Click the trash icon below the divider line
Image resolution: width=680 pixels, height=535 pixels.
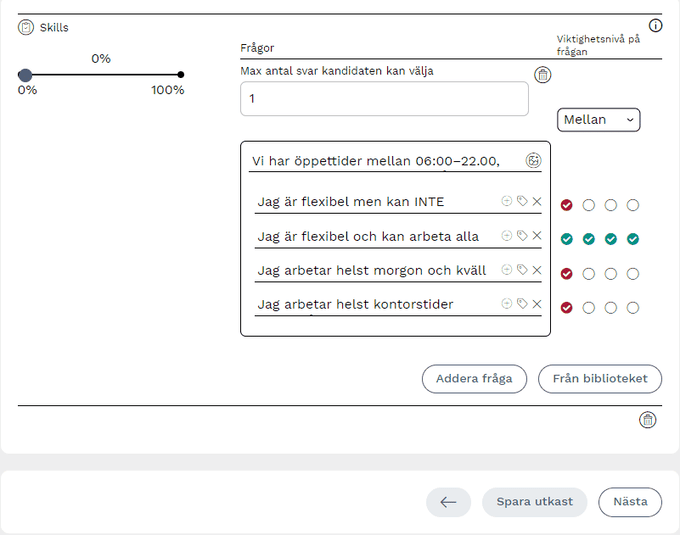coord(648,420)
